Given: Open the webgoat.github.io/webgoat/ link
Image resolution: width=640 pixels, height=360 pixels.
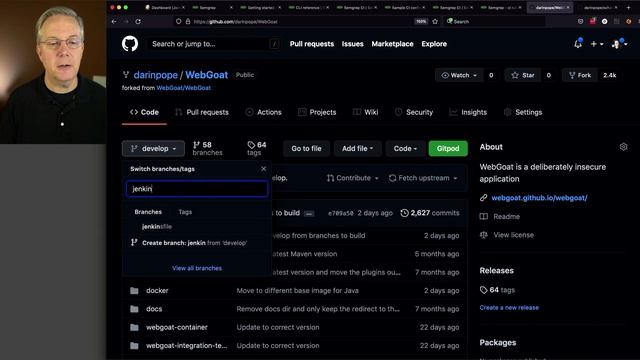Looking at the screenshot, I should pos(539,198).
